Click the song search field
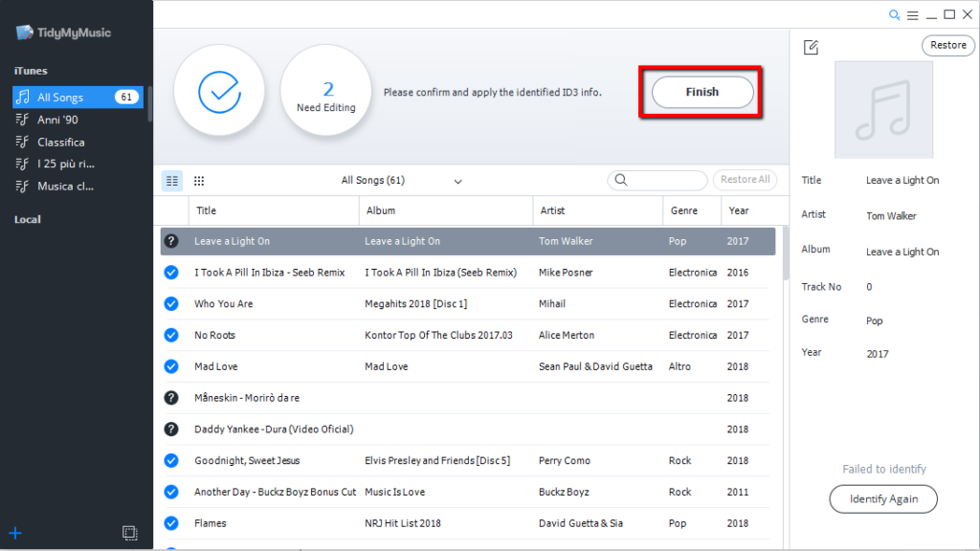This screenshot has width=980, height=551. click(657, 180)
